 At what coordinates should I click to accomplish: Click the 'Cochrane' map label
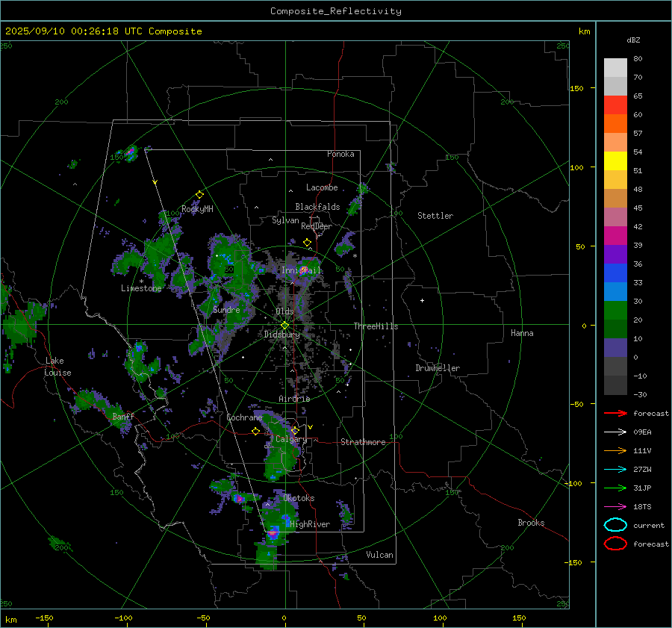click(244, 417)
